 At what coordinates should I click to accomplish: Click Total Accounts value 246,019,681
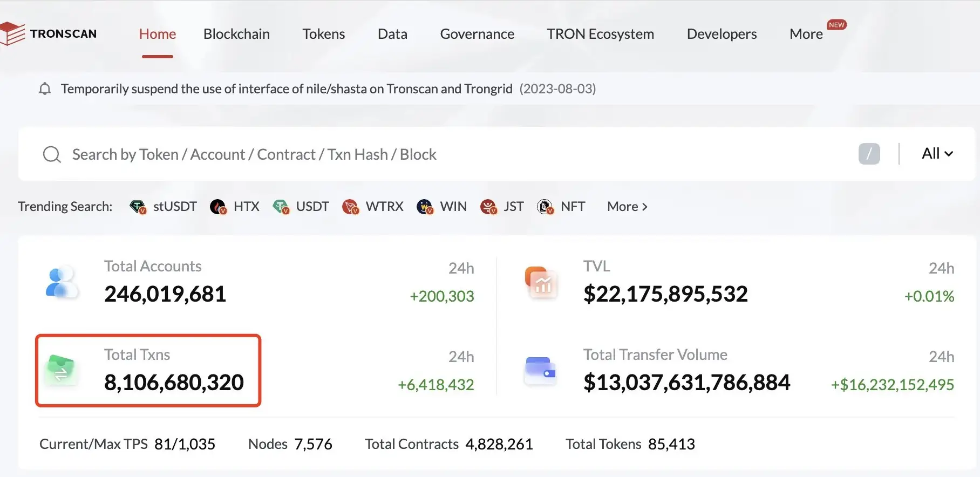[165, 294]
